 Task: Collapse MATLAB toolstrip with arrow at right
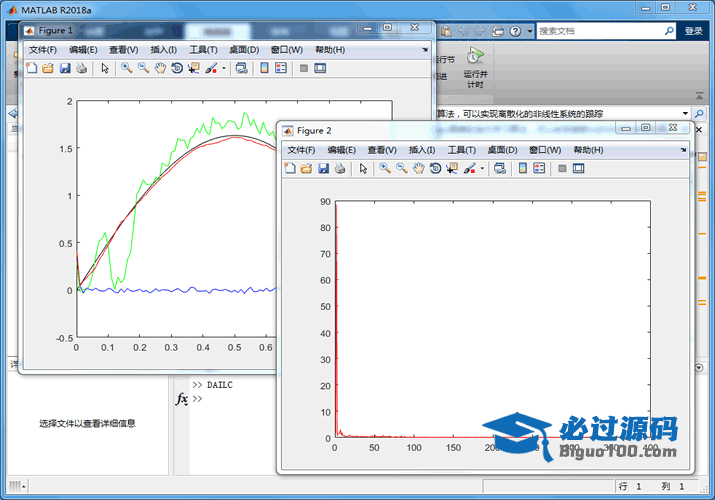point(699,96)
